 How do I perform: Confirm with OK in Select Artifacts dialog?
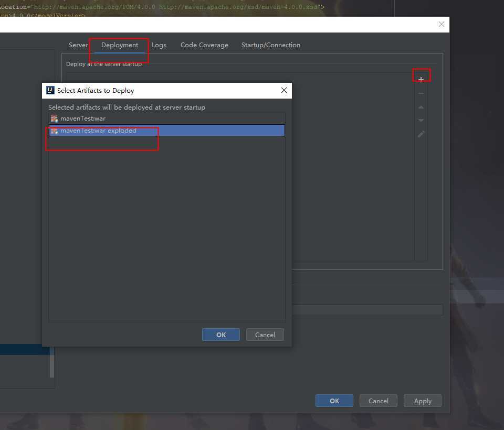221,335
